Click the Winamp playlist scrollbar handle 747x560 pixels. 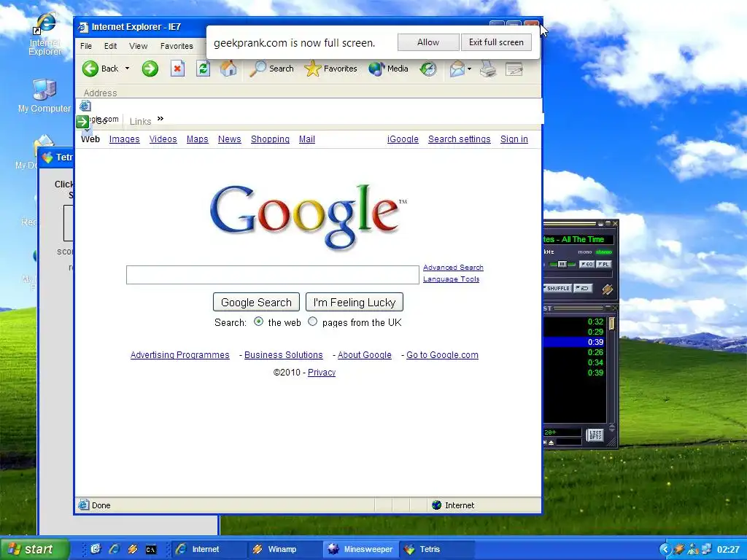click(612, 324)
